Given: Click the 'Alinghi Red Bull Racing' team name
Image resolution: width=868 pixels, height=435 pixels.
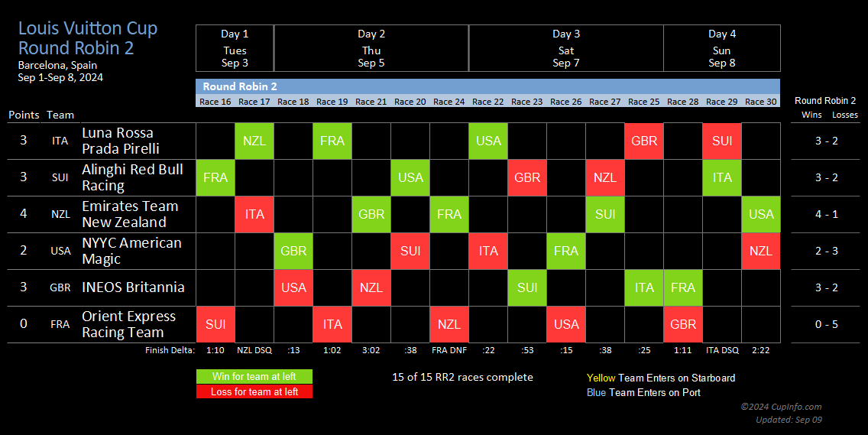Looking at the screenshot, I should click(x=132, y=177).
